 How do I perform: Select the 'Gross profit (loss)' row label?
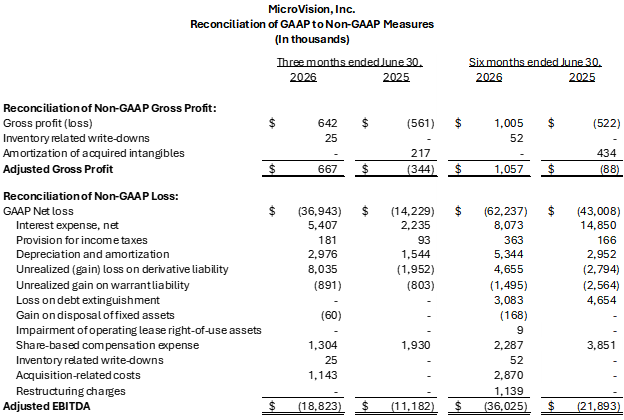click(x=48, y=123)
